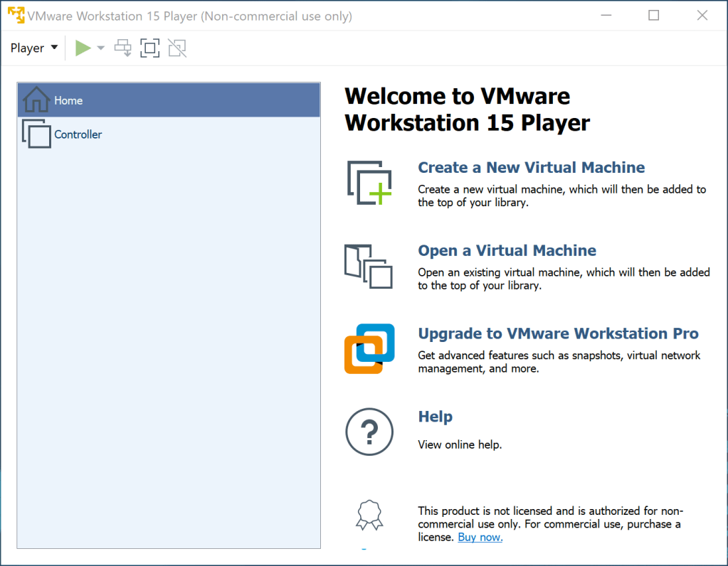Click the Help question mark icon
This screenshot has width=728, height=566.
pyautogui.click(x=369, y=432)
